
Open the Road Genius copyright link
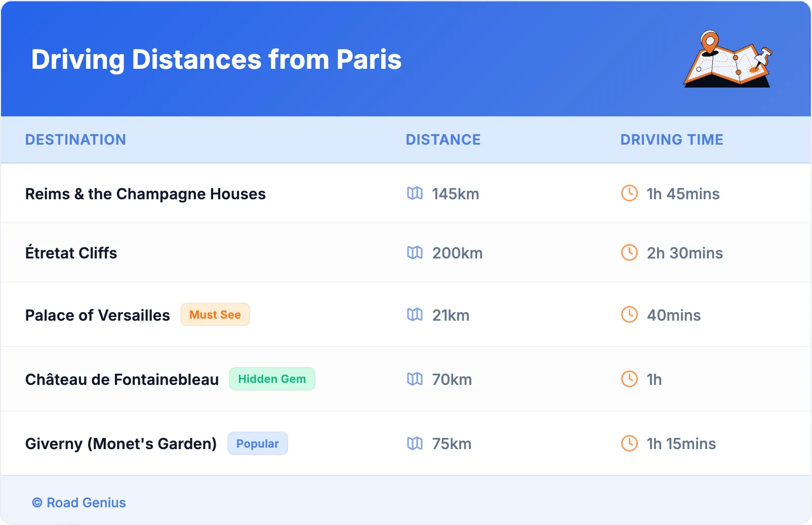(x=79, y=503)
